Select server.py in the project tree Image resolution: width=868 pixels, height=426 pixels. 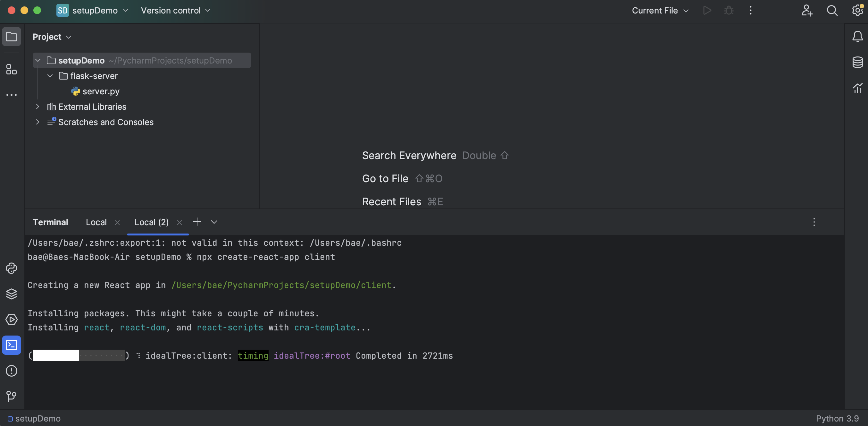pos(101,91)
